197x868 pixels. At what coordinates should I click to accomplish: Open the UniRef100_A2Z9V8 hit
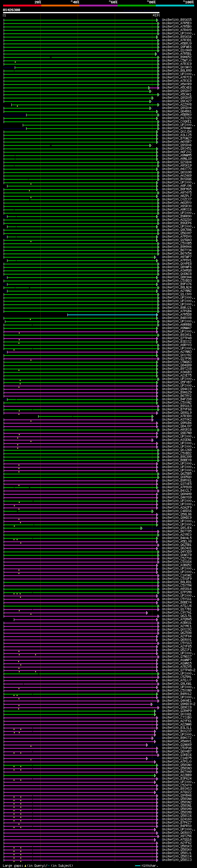177,104
